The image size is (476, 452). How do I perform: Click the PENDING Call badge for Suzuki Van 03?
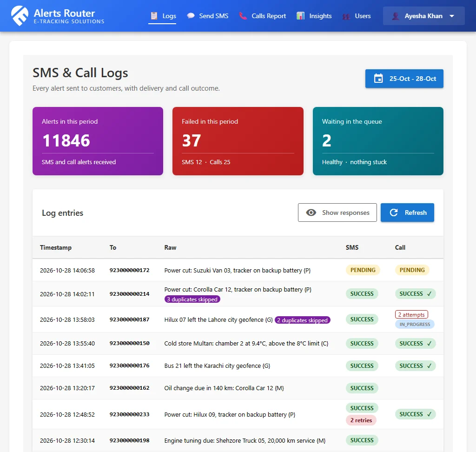(412, 270)
